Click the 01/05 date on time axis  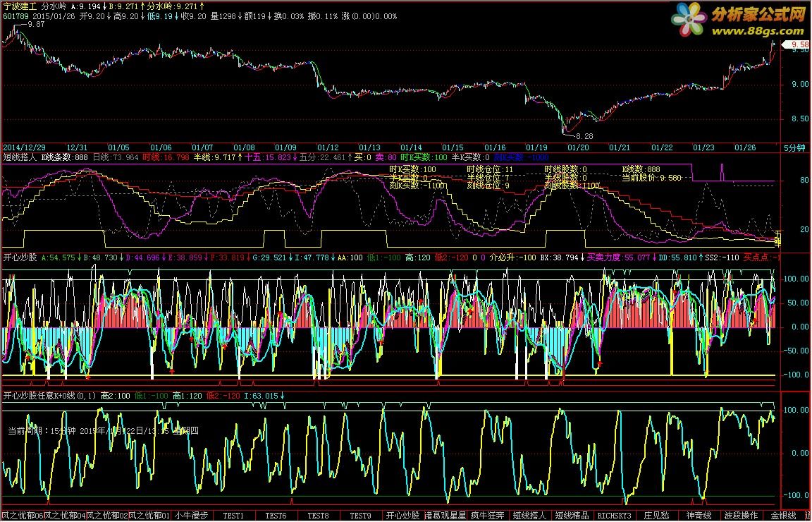click(118, 148)
